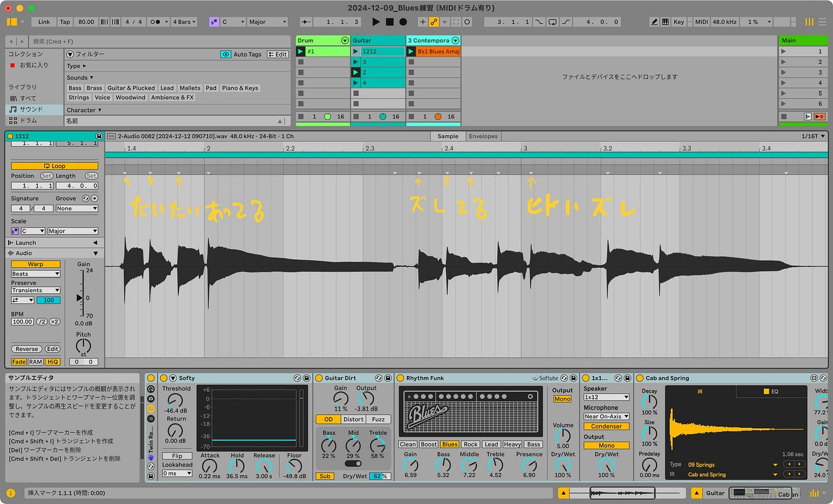Open the Major scale dropdown in toolbar
833x504 pixels.
[x=267, y=22]
